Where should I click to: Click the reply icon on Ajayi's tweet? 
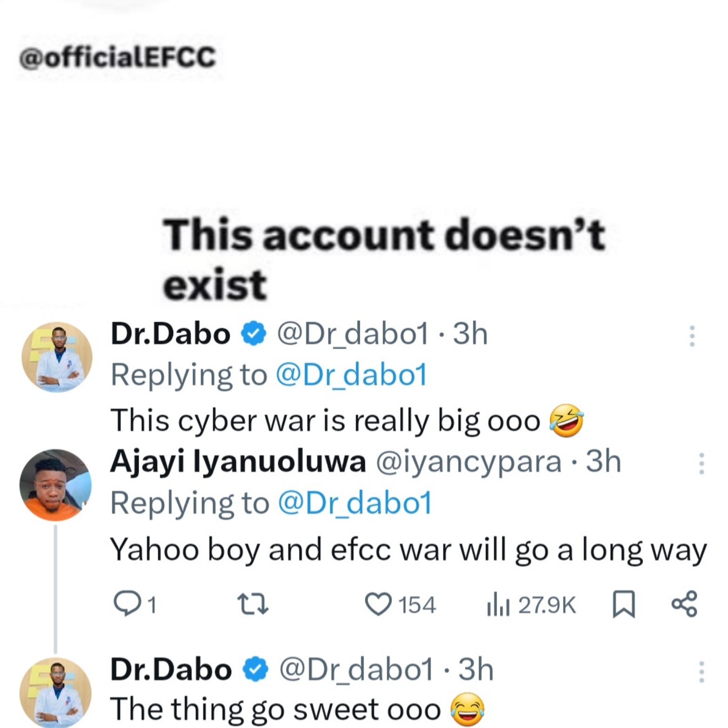[x=127, y=605]
